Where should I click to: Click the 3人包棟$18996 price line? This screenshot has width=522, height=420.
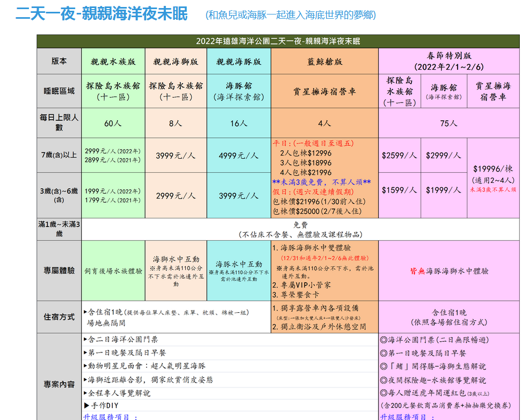306,163
